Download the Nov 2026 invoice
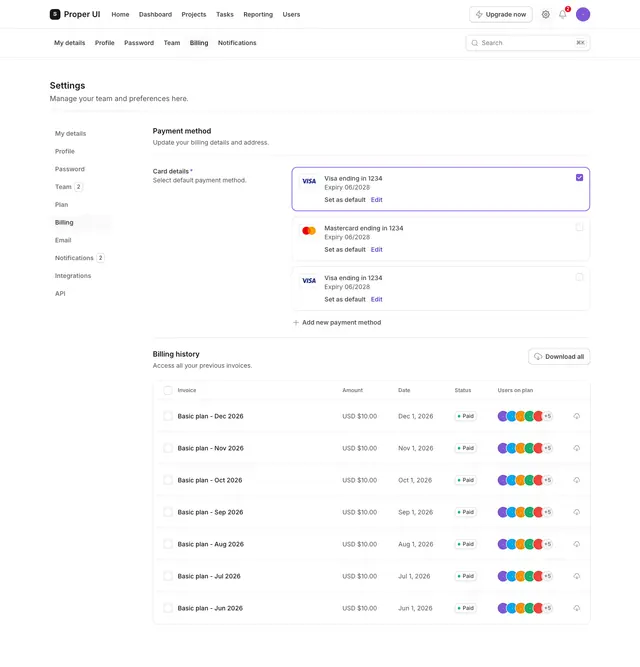Screen dimensions: 640x667 (x=577, y=448)
